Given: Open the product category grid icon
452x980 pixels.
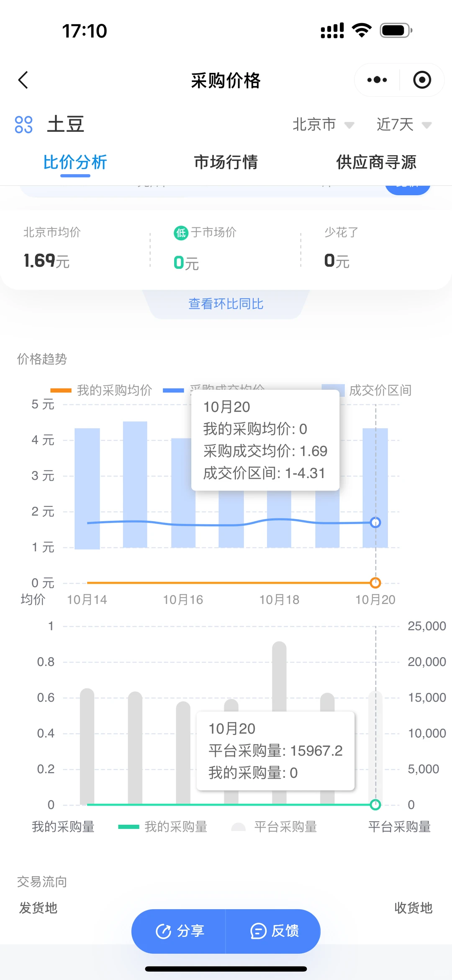Looking at the screenshot, I should coord(23,124).
